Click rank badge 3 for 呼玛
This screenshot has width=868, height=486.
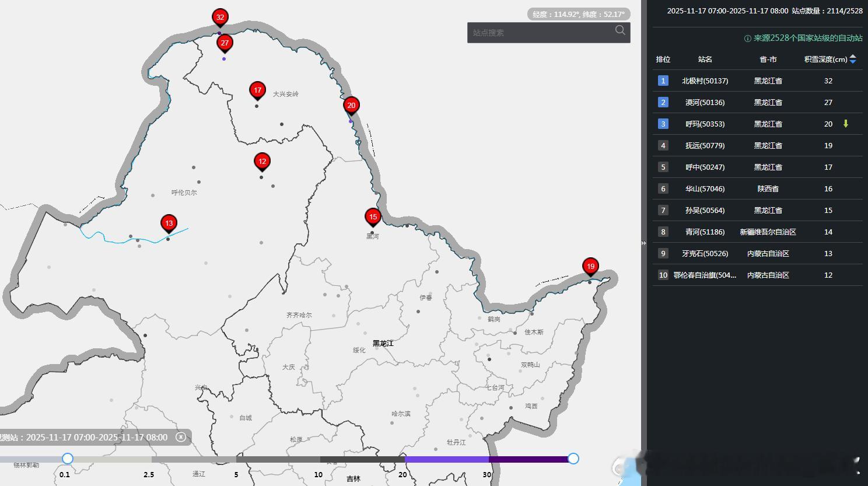click(663, 124)
